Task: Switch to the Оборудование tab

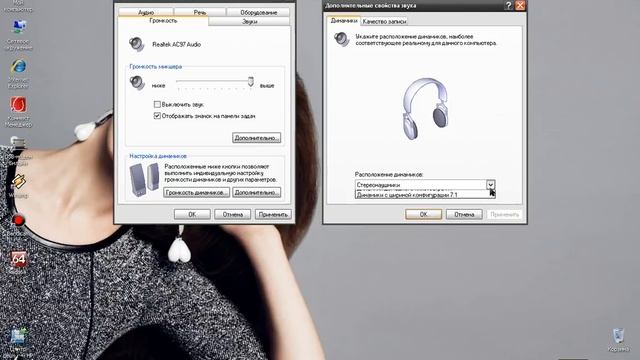Action: click(258, 12)
